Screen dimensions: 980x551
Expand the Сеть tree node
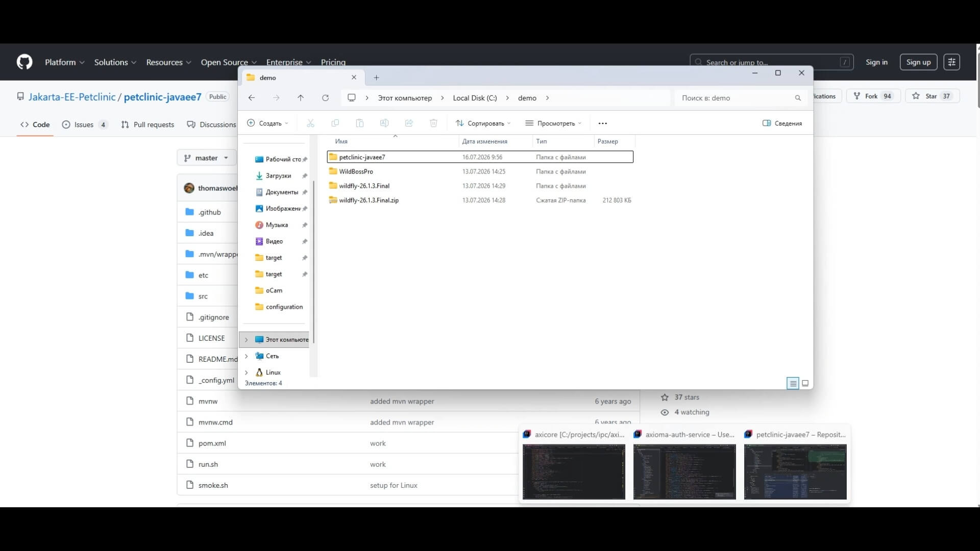click(x=247, y=356)
